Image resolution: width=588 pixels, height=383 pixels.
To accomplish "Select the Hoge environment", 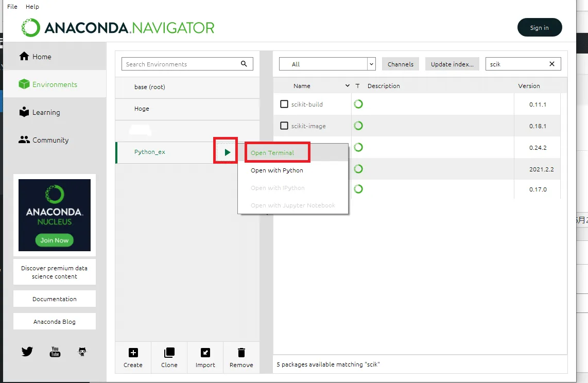I will pos(187,109).
